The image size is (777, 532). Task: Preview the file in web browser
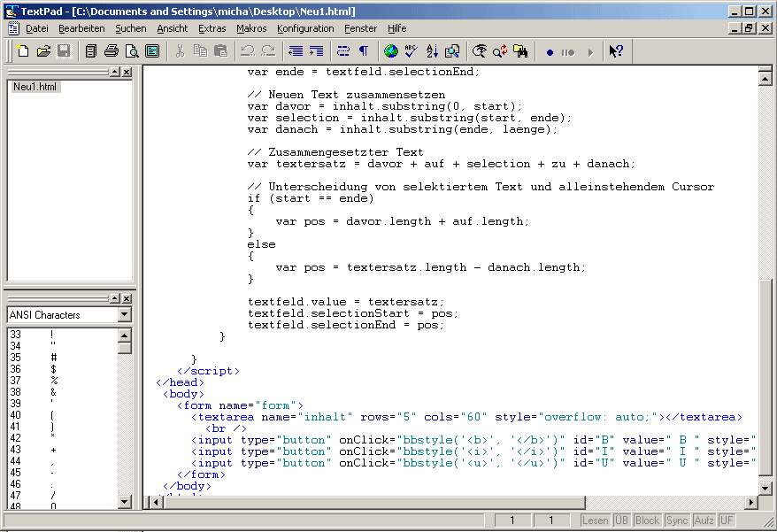390,51
